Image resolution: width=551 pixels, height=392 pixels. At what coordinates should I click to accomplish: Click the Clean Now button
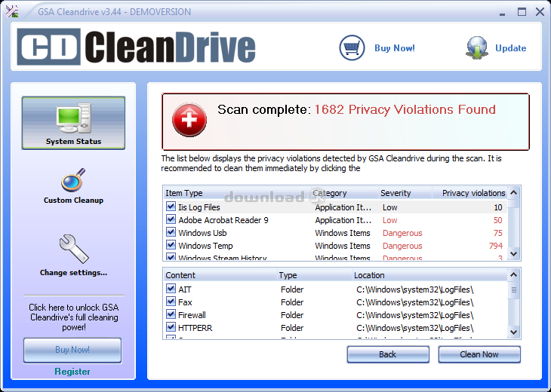point(479,354)
